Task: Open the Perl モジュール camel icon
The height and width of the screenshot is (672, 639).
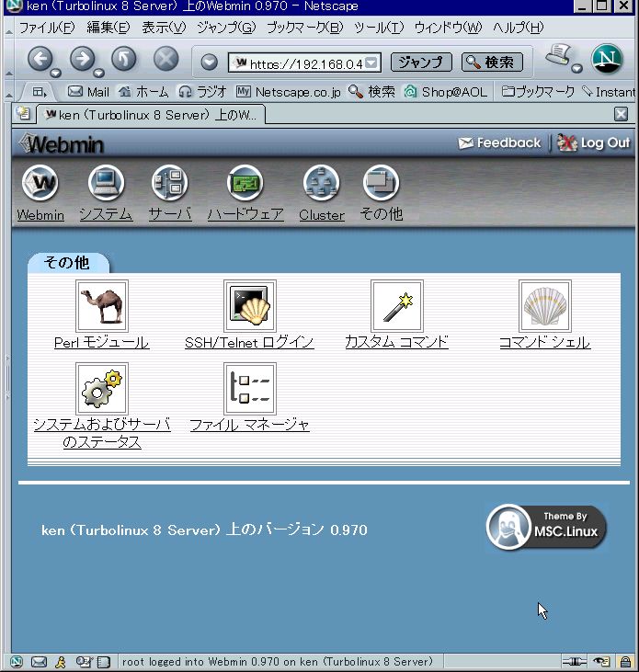Action: coord(101,305)
